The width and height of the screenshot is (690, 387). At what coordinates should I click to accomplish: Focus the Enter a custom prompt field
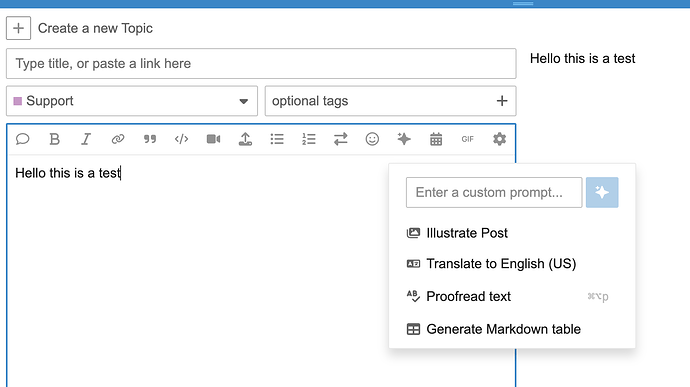click(494, 192)
